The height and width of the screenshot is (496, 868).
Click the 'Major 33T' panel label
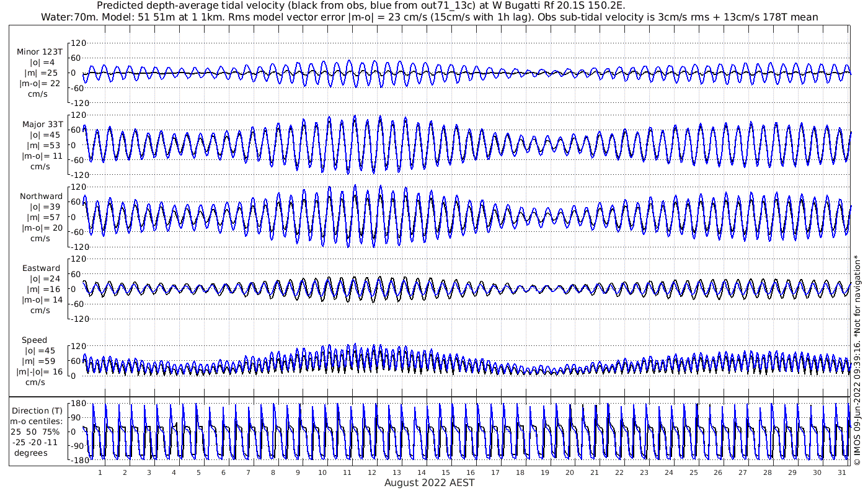coord(43,125)
